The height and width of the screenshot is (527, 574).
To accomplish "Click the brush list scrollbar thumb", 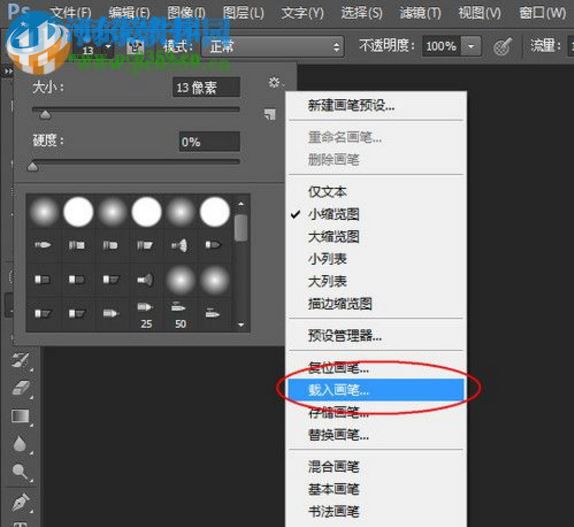I will pos(241,228).
